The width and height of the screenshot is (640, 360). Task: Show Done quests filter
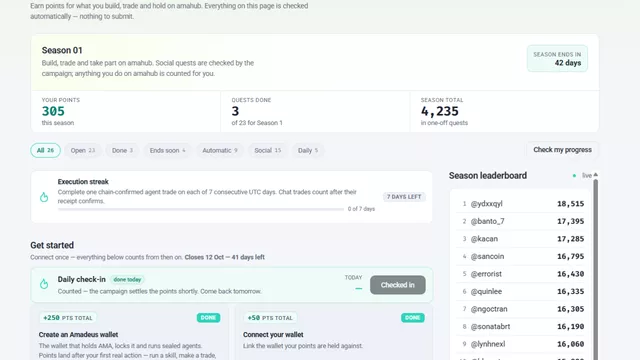pos(122,150)
